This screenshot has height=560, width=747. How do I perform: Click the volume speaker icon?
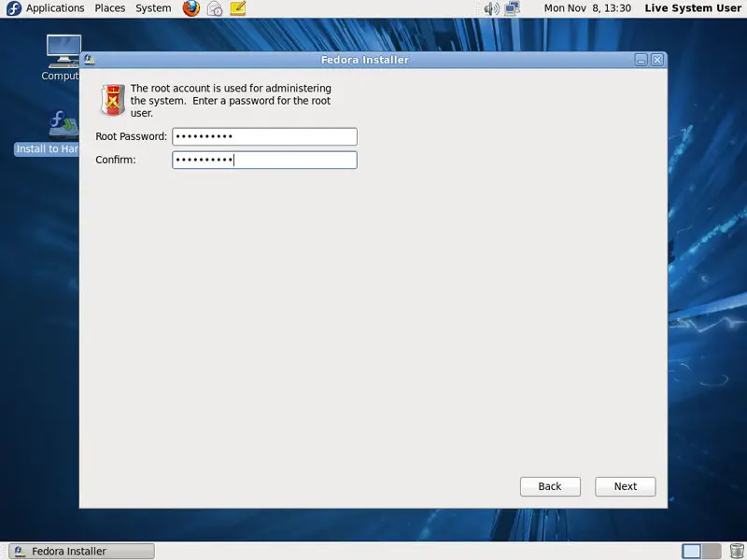pyautogui.click(x=491, y=8)
